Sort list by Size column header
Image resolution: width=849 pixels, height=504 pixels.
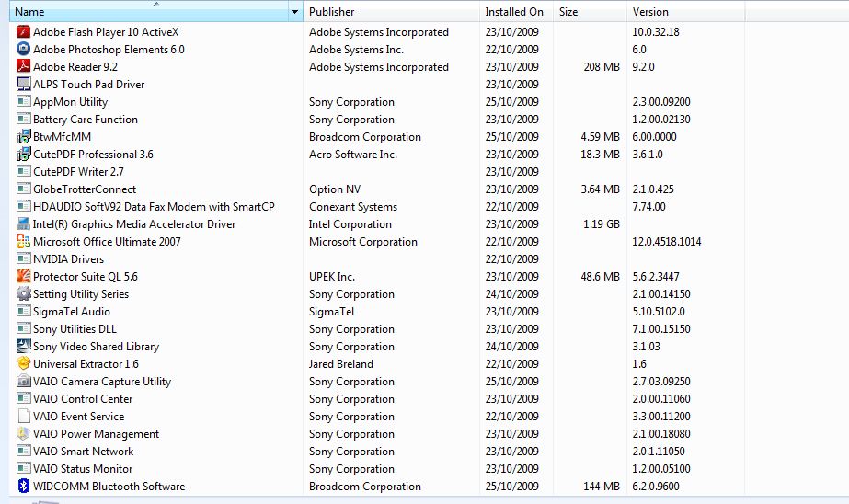pyautogui.click(x=590, y=12)
